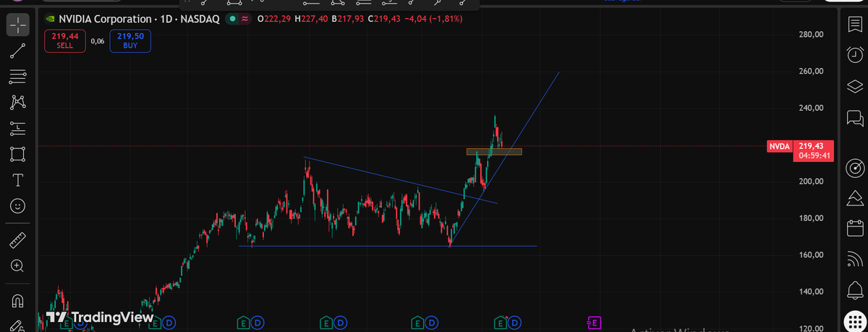Click the BUY 219,50 button

(x=130, y=41)
